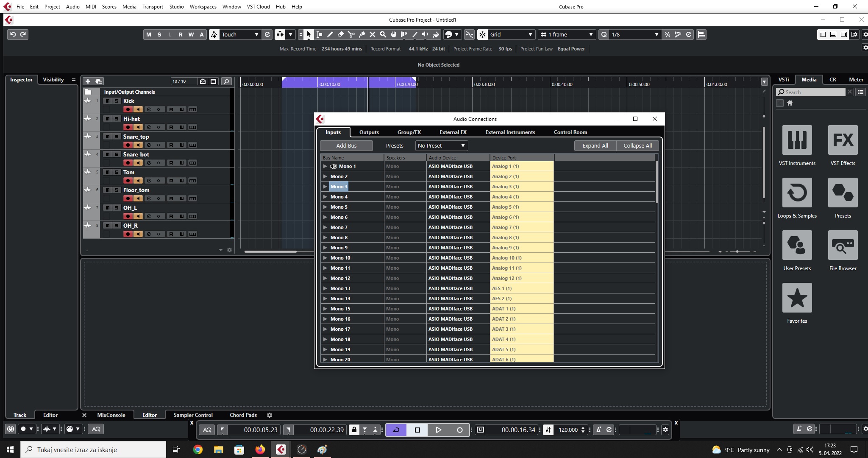Open Firefox from the taskbar
The height and width of the screenshot is (458, 868).
pos(260,450)
